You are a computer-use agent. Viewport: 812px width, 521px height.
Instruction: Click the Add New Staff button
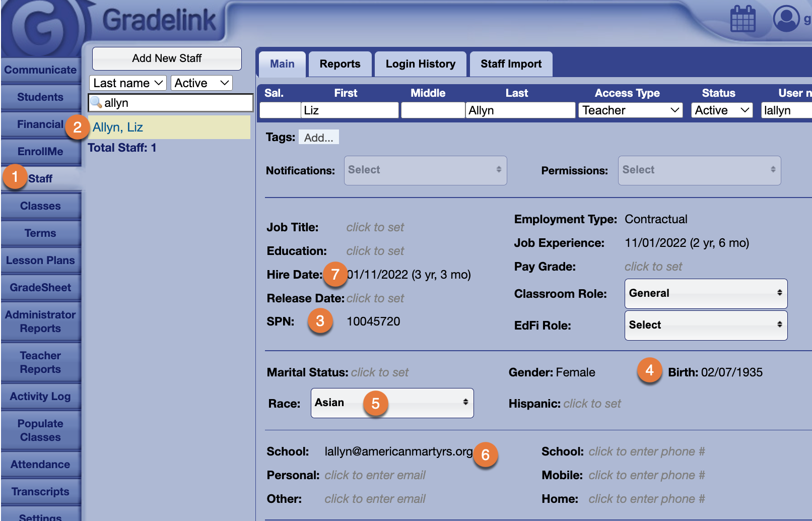[167, 58]
